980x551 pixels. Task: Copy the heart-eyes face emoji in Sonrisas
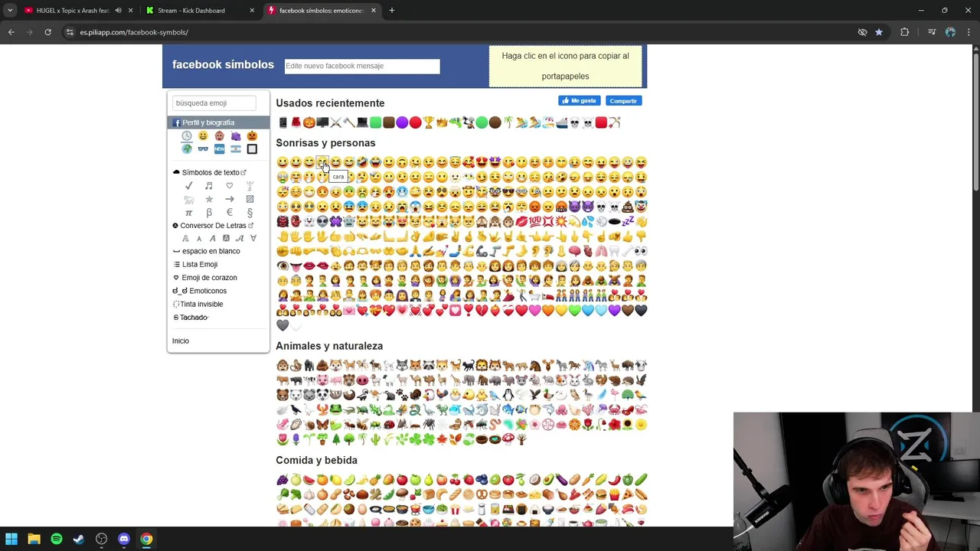[x=482, y=162]
